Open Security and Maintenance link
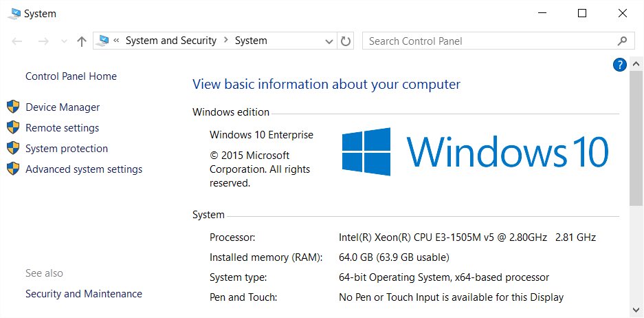 point(84,294)
